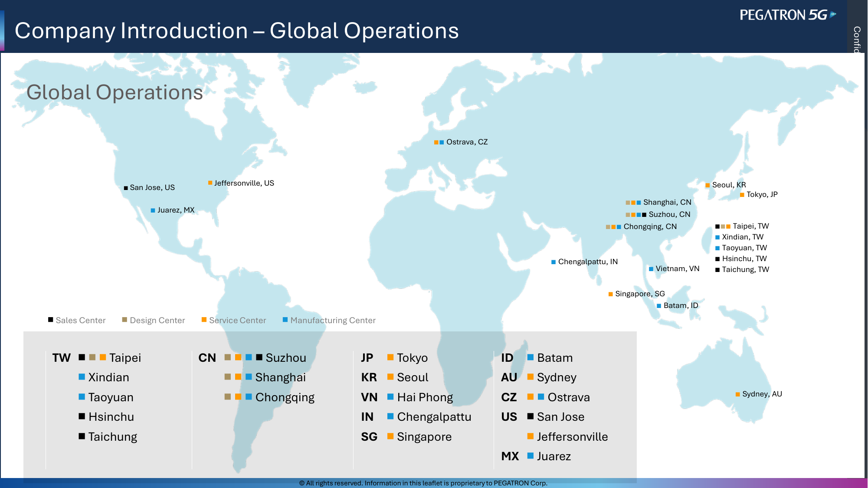Select the Manufacturing Center legend label

(333, 320)
